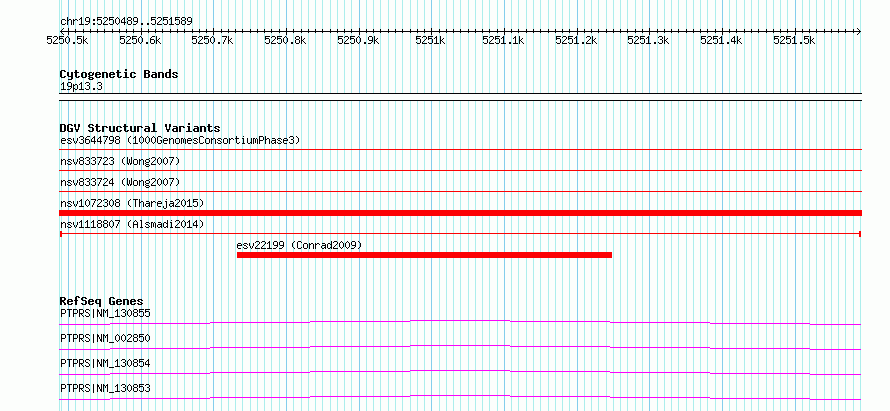Click the thin nsv1118807 variant line

coord(460,233)
